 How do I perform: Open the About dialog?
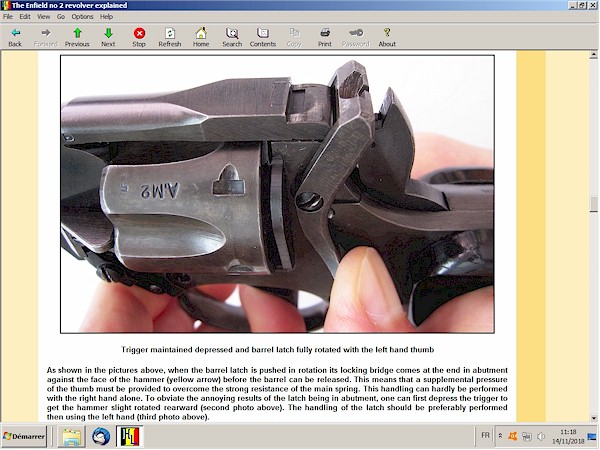click(387, 38)
